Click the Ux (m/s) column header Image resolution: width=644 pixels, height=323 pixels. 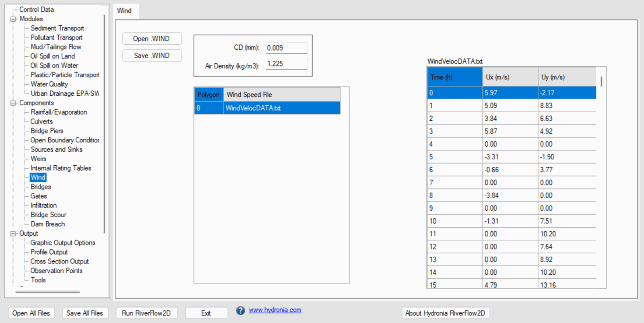(510, 77)
